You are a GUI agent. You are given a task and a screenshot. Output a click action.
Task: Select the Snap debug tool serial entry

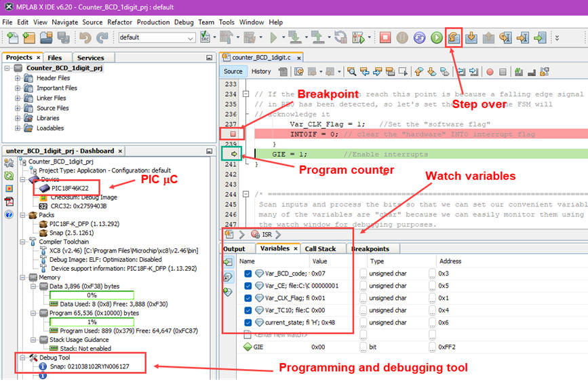tap(90, 366)
